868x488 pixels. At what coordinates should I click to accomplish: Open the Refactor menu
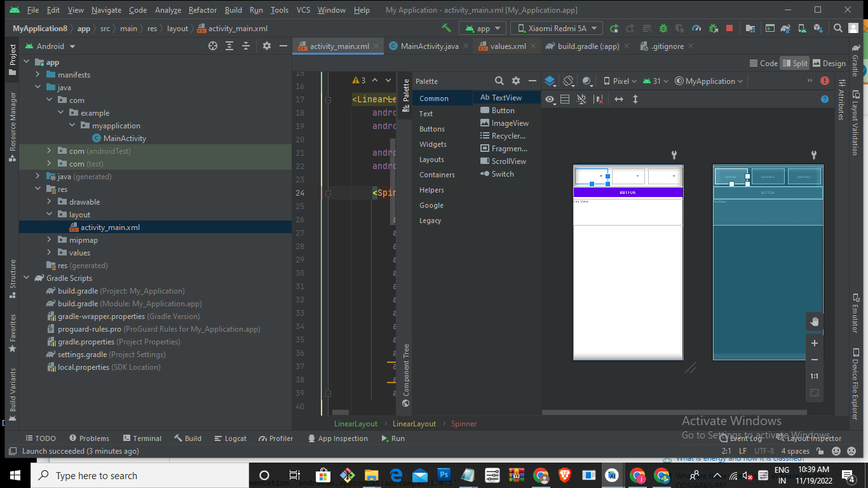click(203, 10)
